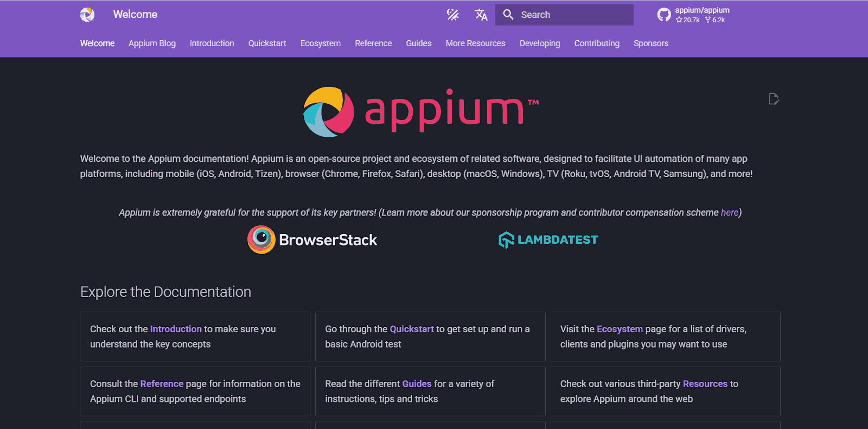The height and width of the screenshot is (429, 868).
Task: Click the LambdaTest sponsor logo
Action: 548,240
